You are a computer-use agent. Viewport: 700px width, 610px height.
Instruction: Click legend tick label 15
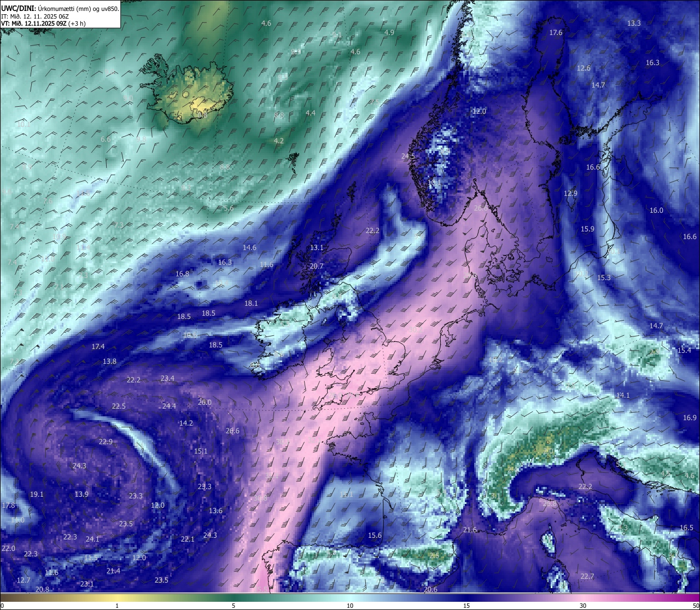point(466,606)
